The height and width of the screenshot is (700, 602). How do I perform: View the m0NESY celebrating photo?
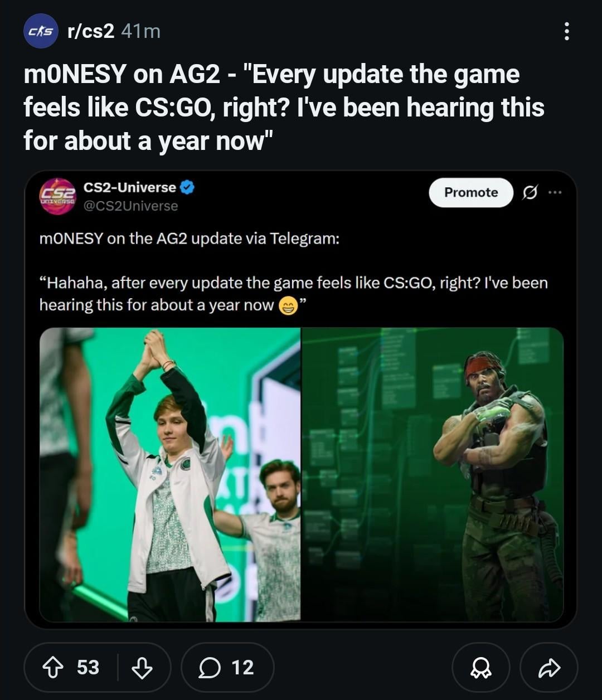click(x=170, y=475)
